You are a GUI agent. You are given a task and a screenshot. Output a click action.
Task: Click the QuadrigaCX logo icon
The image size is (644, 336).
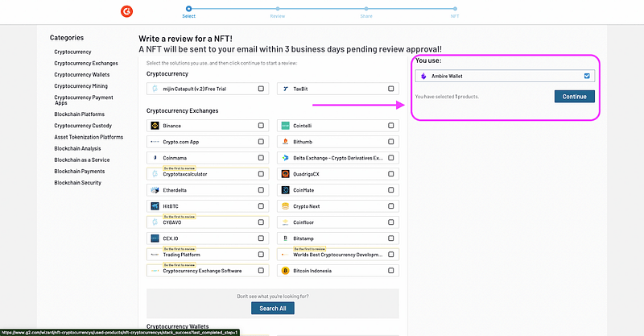[x=285, y=174]
